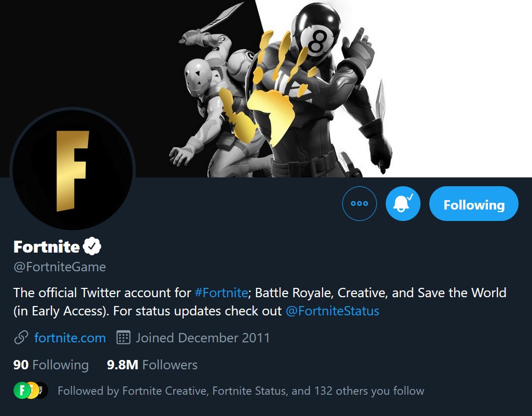This screenshot has height=416, width=532.
Task: Unfollow by clicking the Following button
Action: point(473,204)
